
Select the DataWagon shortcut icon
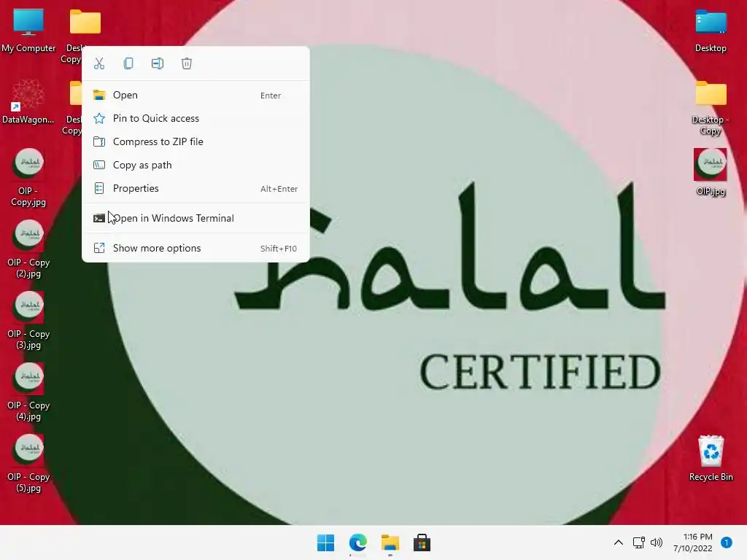pos(28,102)
